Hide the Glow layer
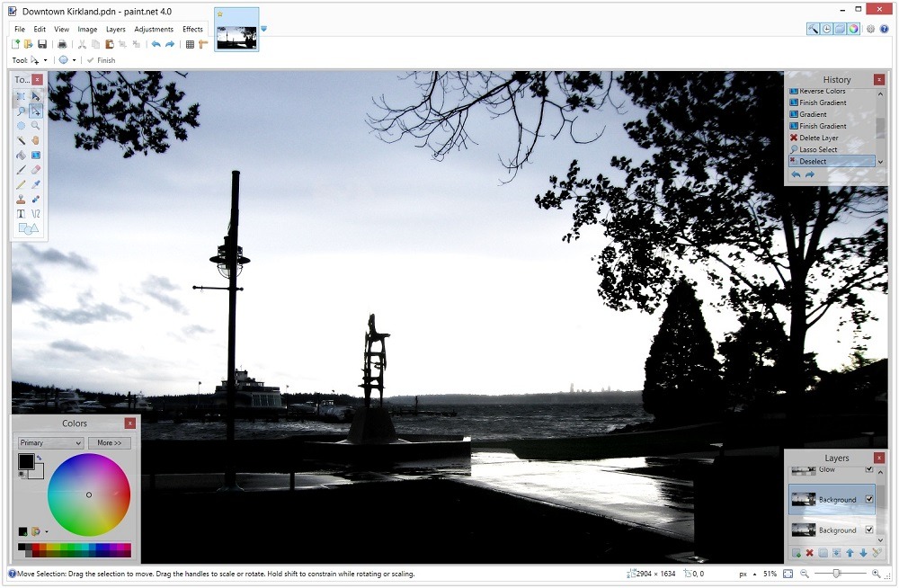Viewport: 899px width, 588px height. tap(868, 468)
